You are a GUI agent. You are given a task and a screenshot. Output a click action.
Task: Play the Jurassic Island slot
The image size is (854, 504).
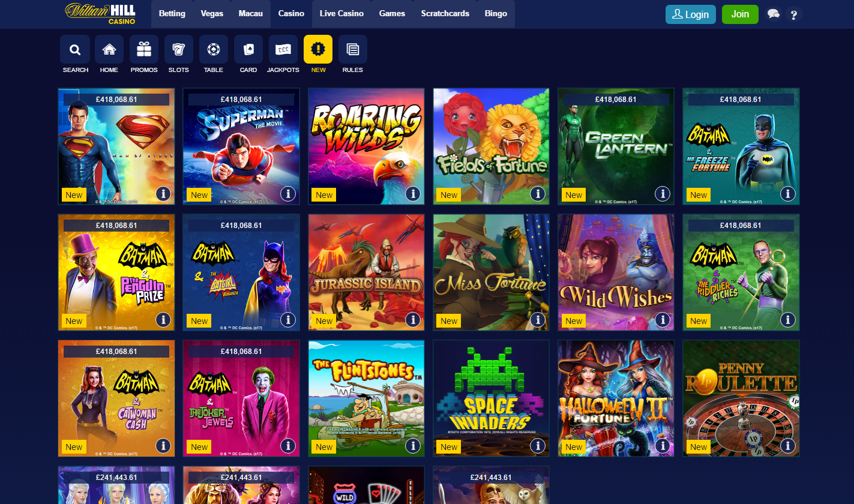[366, 272]
